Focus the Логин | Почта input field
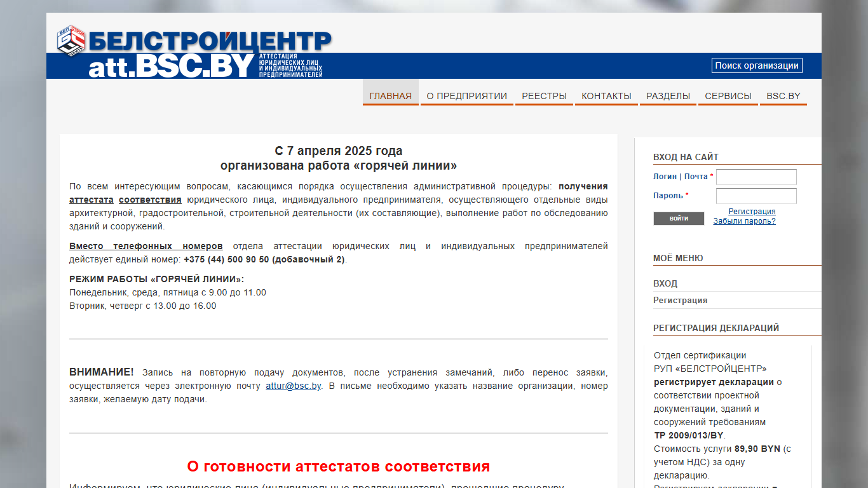 (756, 177)
